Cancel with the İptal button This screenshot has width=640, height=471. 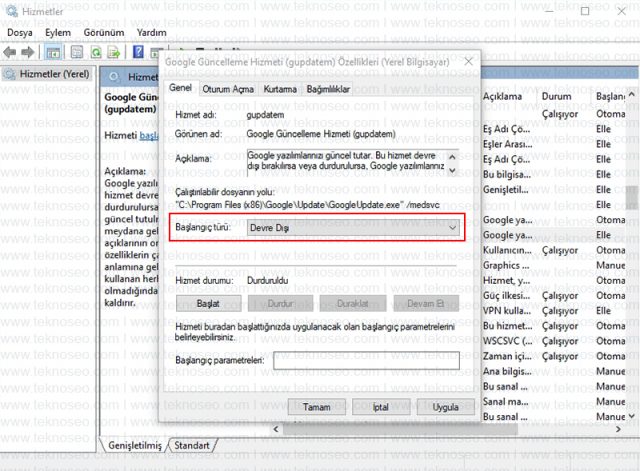point(381,407)
